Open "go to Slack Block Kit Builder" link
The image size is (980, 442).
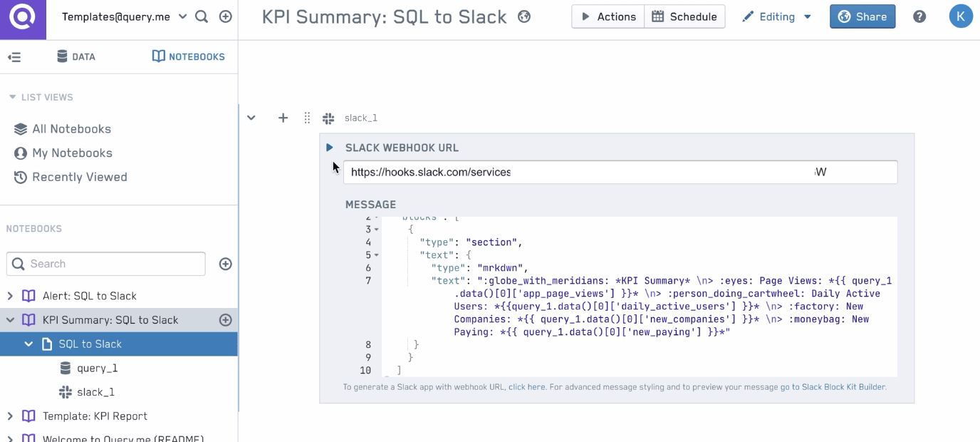click(833, 387)
